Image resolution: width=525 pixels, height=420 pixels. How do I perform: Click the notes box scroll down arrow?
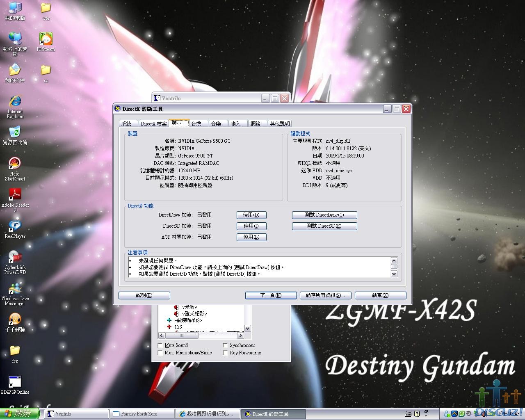(x=394, y=274)
